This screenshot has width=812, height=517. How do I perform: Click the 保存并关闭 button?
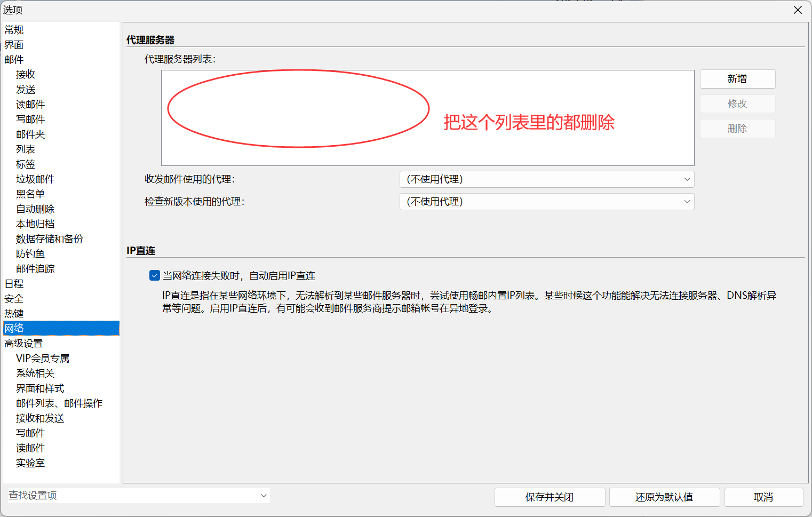tap(550, 497)
